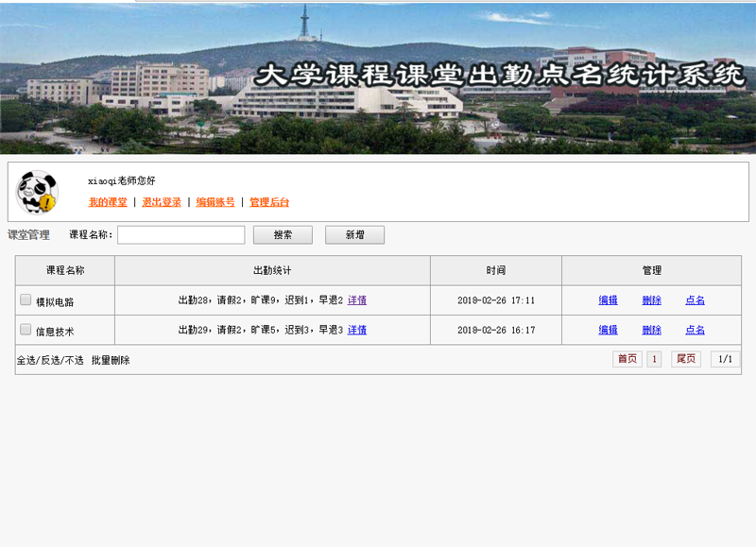Click the 搜索 button
This screenshot has height=547, width=756.
tap(283, 235)
